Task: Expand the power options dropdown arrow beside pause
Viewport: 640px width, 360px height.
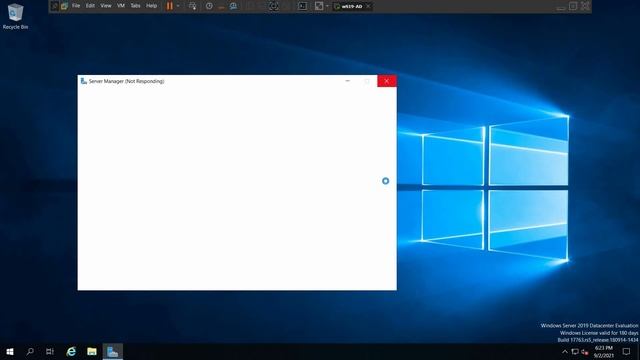Action: point(178,6)
